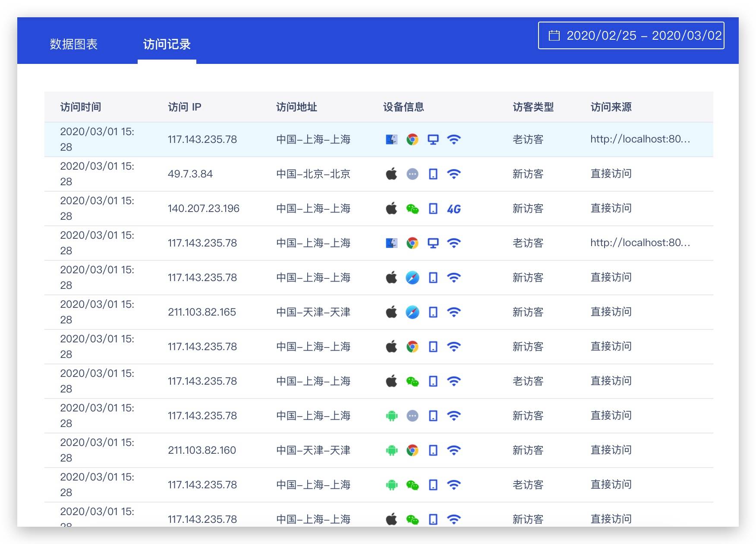Click the Chrome icon in the 211.103.82.160 row
Viewport: 756px width, 544px height.
[x=413, y=450]
